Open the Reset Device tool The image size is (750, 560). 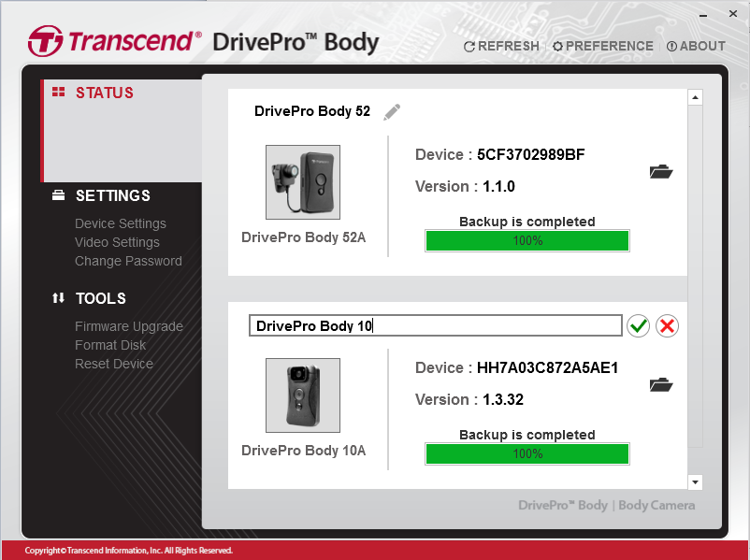coord(114,364)
